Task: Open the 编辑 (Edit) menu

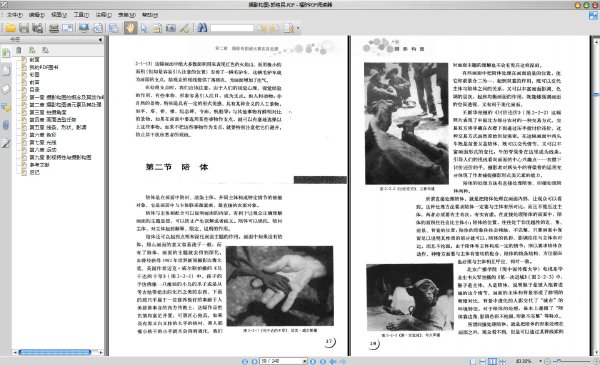Action: point(37,15)
